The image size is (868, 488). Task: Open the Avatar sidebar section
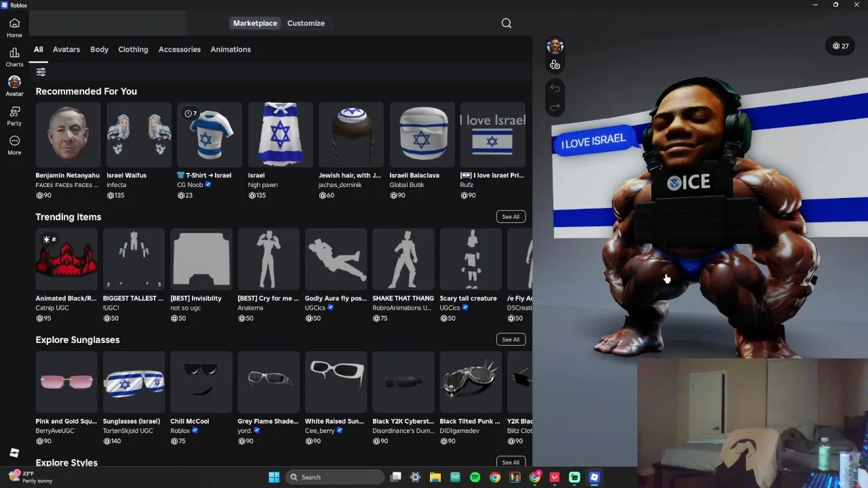(x=14, y=86)
